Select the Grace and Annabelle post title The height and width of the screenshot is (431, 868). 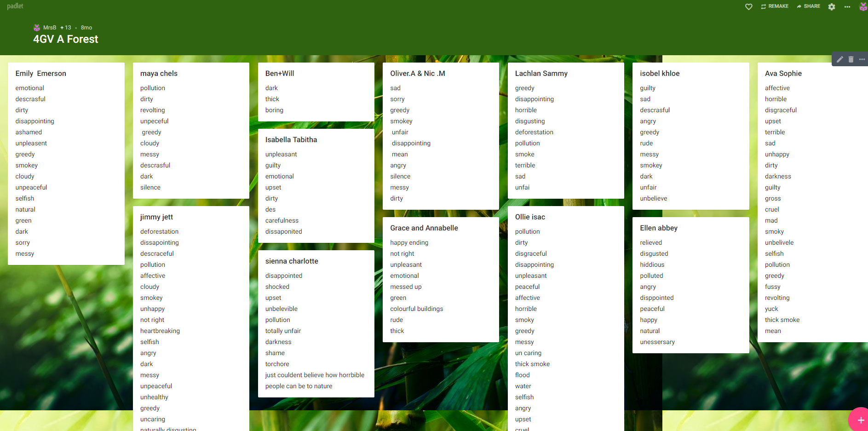coord(424,228)
